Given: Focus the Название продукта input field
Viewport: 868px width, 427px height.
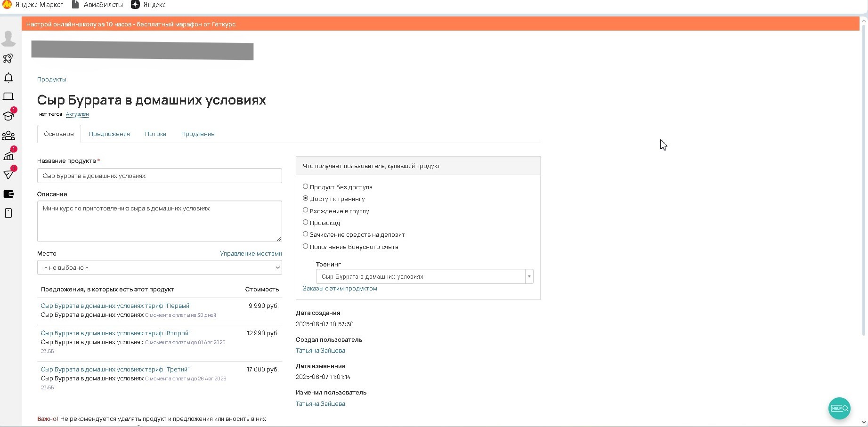Looking at the screenshot, I should click(x=160, y=176).
